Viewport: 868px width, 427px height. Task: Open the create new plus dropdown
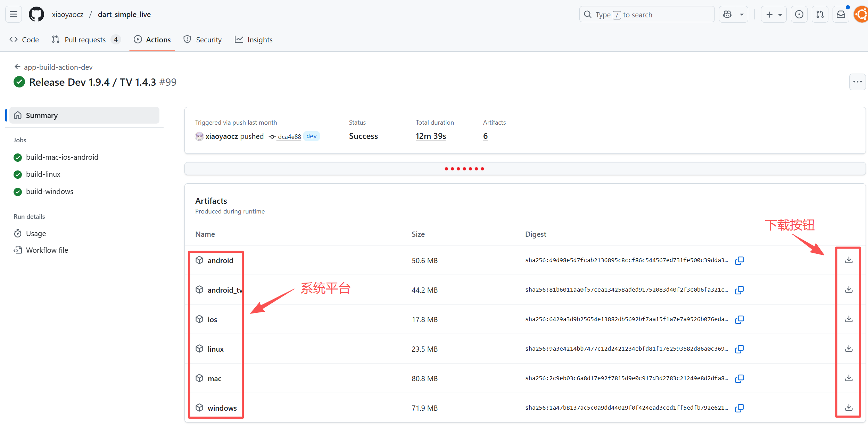point(774,15)
